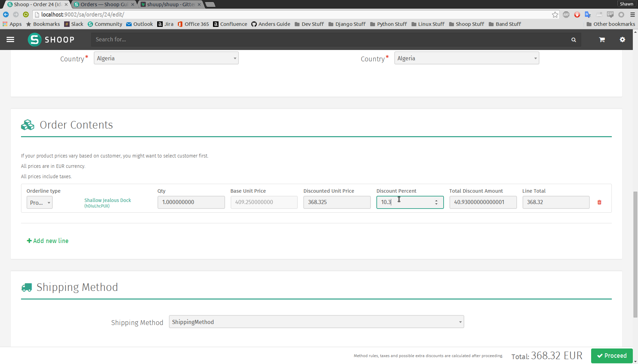Click the Shawn profile button
The image size is (638, 364).
[627, 4]
